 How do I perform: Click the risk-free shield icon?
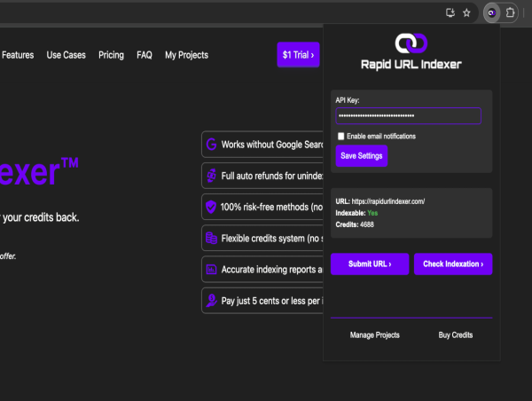click(x=211, y=207)
